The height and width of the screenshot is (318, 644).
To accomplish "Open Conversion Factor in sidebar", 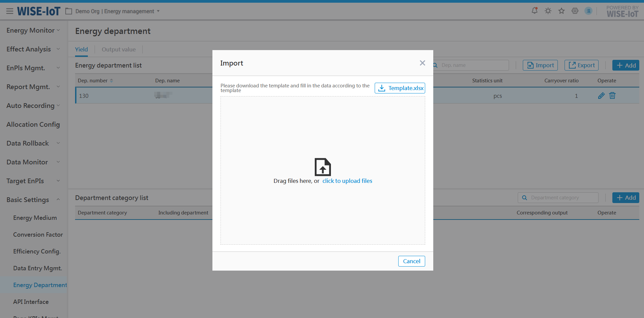I will click(x=38, y=235).
